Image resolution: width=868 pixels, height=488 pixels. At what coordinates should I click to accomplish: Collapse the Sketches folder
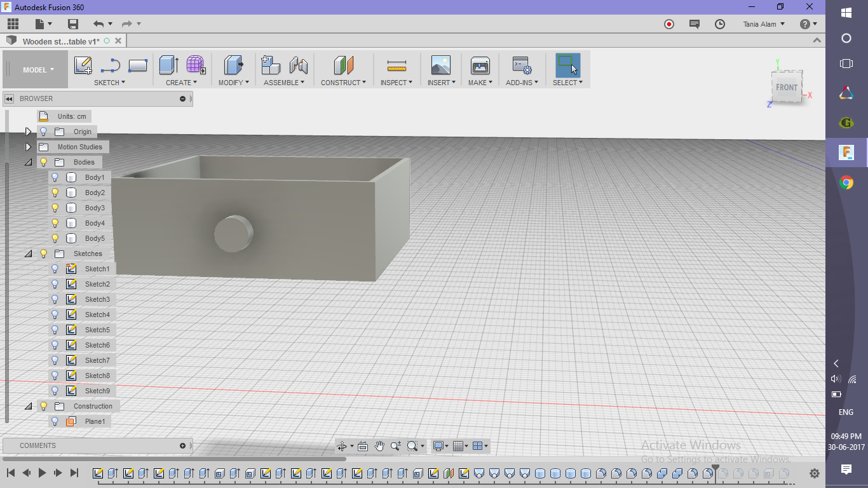[28, 254]
